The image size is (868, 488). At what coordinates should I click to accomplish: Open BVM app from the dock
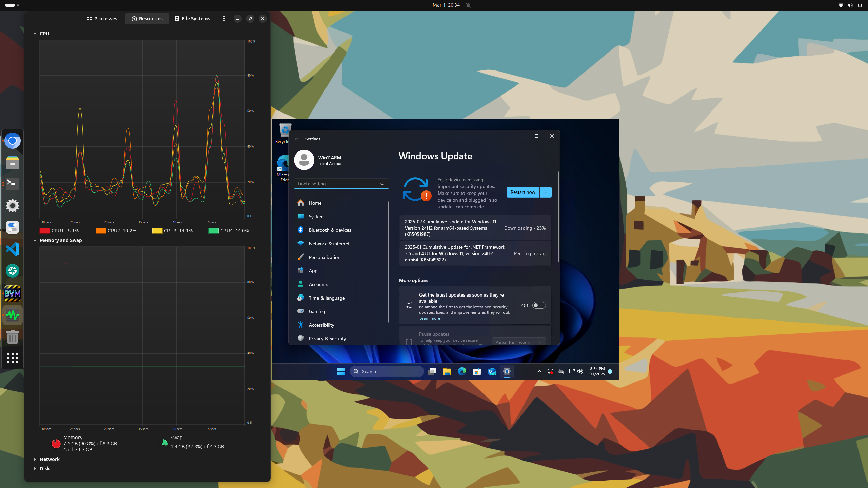13,293
